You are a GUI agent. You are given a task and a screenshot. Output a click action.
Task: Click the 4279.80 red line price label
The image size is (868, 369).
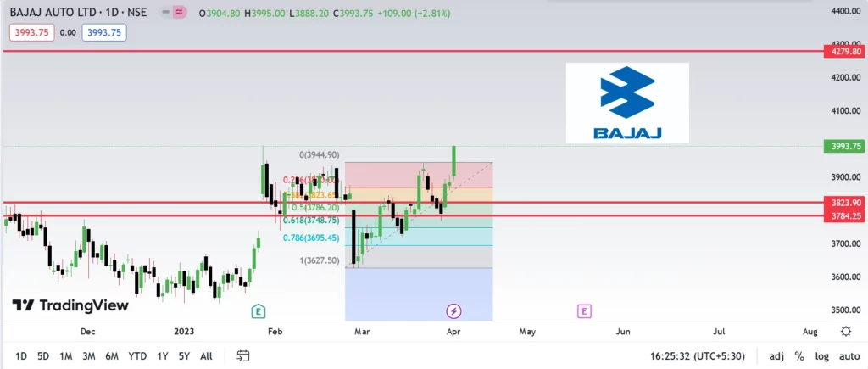pyautogui.click(x=844, y=52)
